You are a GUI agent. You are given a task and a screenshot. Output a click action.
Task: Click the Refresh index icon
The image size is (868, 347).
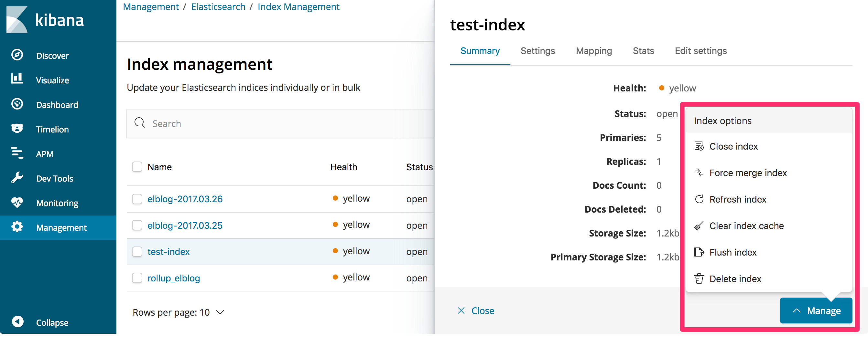pyautogui.click(x=699, y=199)
